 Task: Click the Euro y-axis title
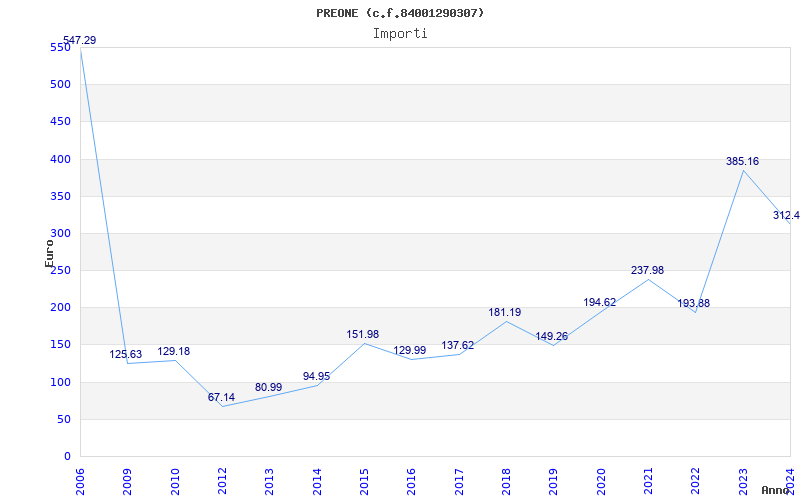[x=49, y=254]
